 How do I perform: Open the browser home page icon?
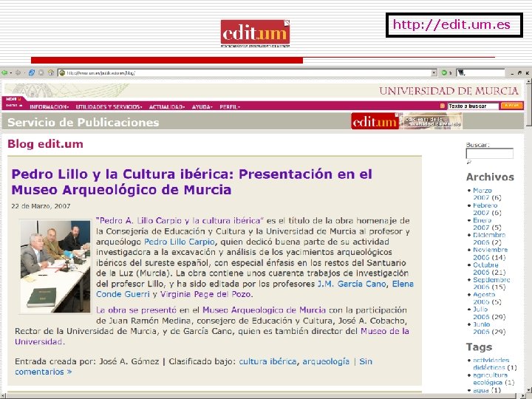[x=51, y=72]
